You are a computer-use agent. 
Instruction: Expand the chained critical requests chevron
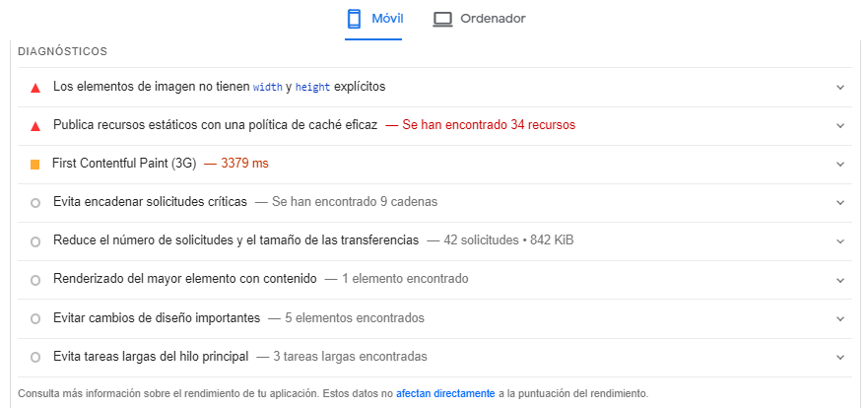point(839,202)
